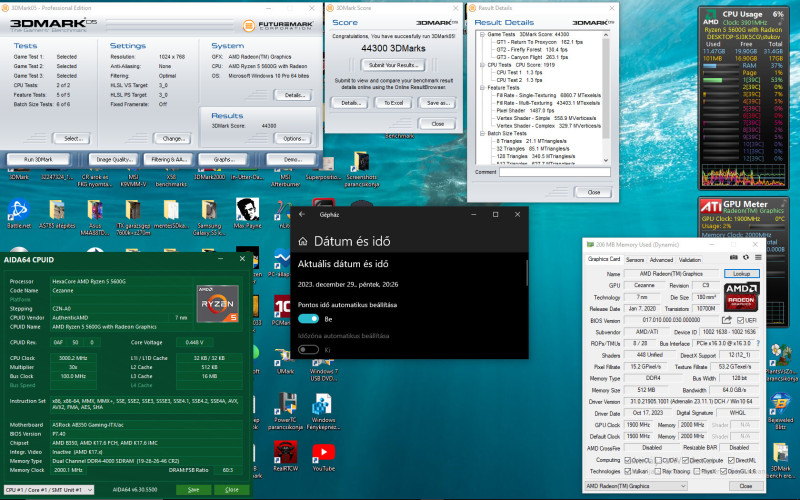The image size is (800, 500).
Task: Click the Graphs button in 3DMark05
Action: (223, 159)
